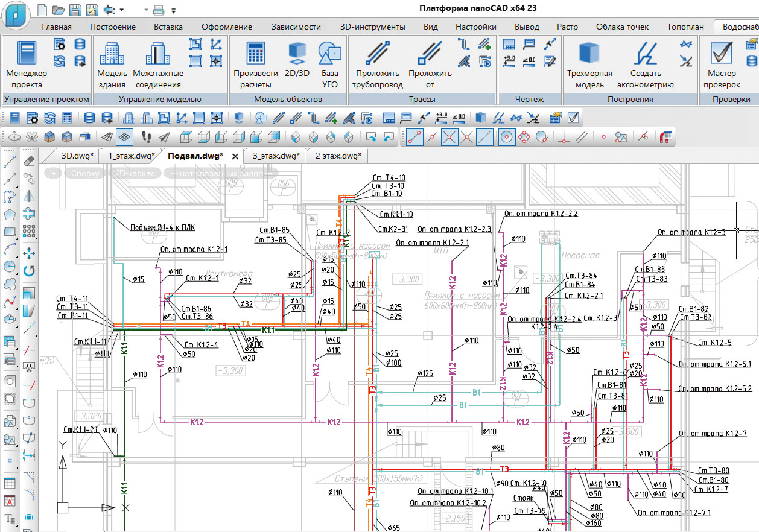Save the drawing with the floppy icon

point(75,10)
